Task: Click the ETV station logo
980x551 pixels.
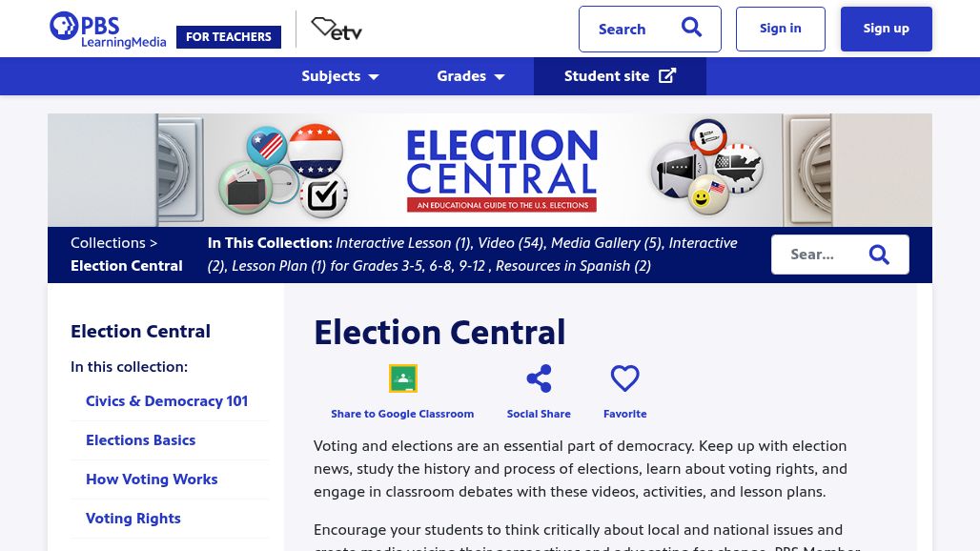Action: click(337, 30)
